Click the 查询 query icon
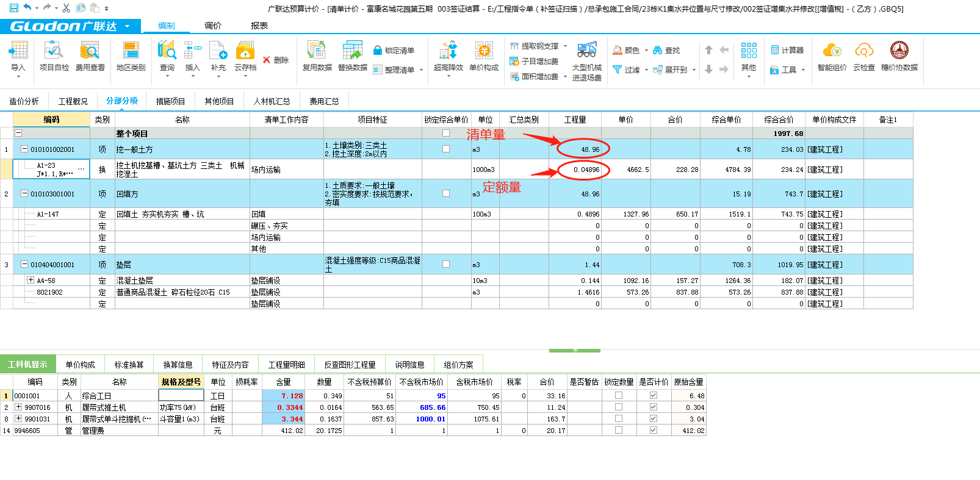Viewport: 980px width, 480px height. 167,51
